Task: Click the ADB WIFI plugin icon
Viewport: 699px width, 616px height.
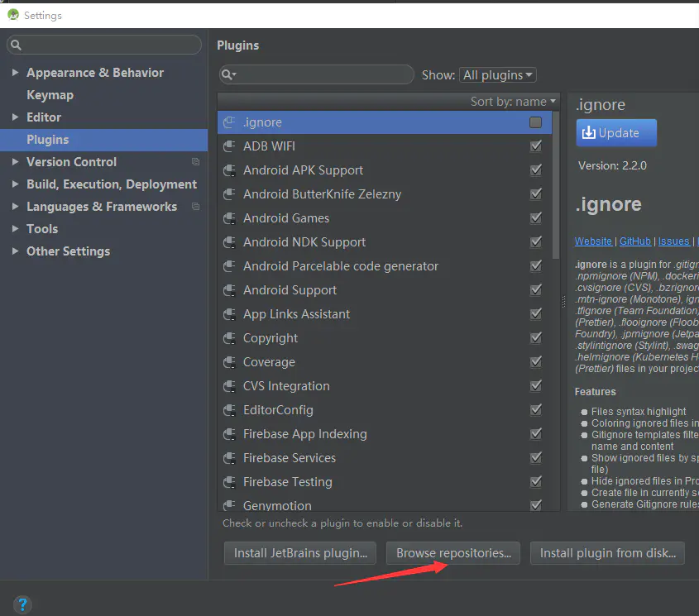Action: click(x=229, y=146)
